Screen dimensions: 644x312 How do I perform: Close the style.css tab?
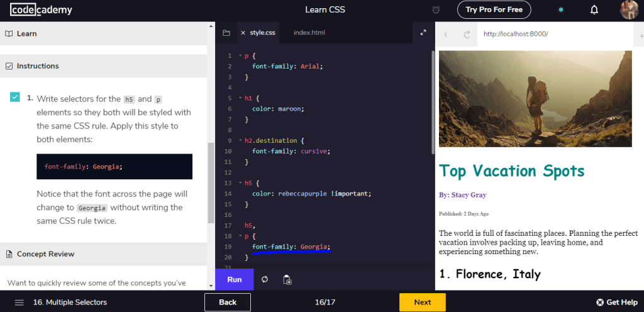tap(243, 33)
